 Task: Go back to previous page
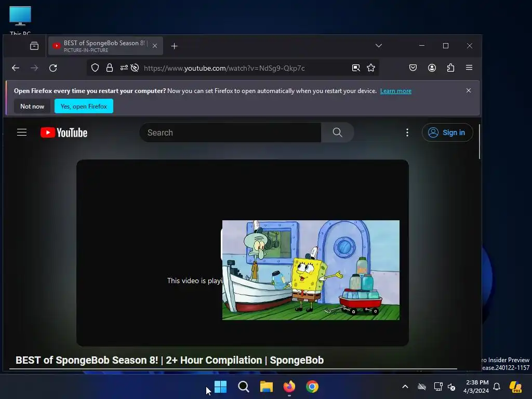pos(15,68)
